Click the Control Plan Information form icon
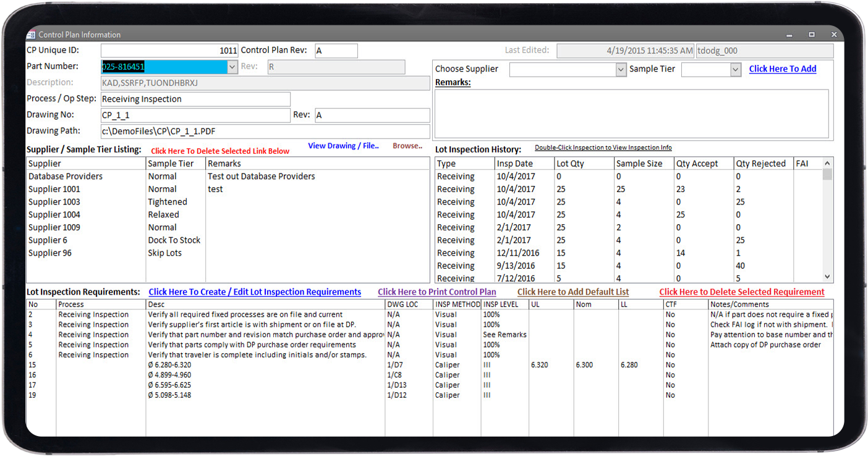 [x=31, y=35]
